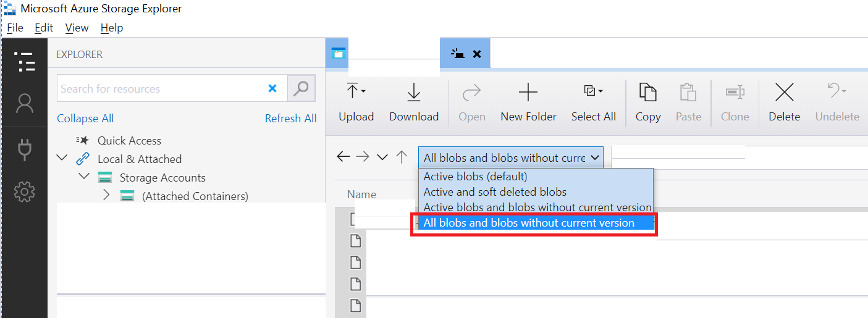Image resolution: width=868 pixels, height=318 pixels.
Task: Open the Upload dropdown arrow
Action: click(x=363, y=91)
